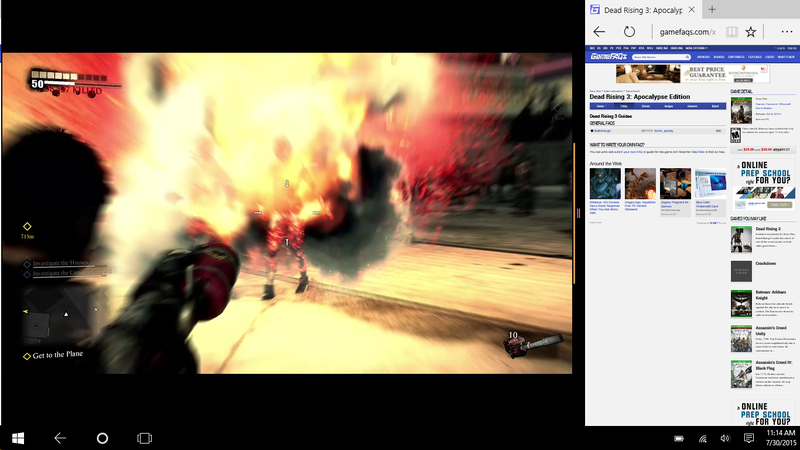
Task: Open Action Center notifications icon
Action: pos(749,438)
